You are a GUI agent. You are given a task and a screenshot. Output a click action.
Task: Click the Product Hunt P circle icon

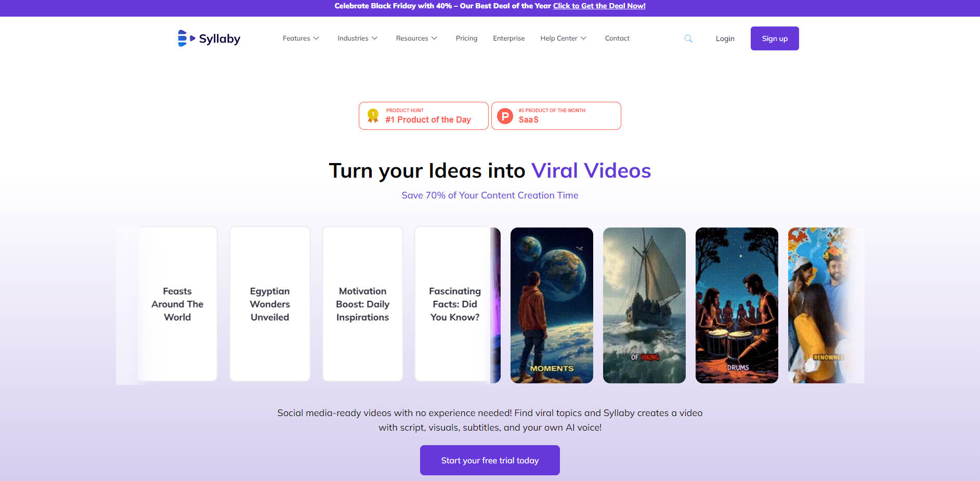click(505, 116)
